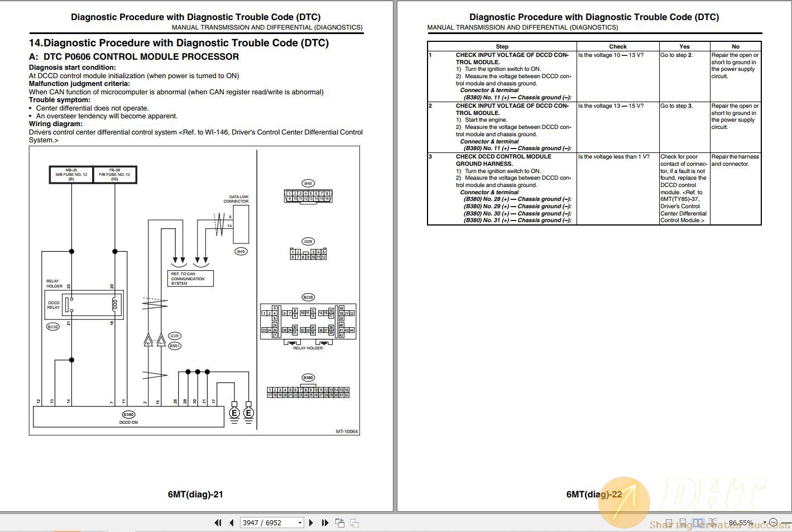Click heading 'A: DTC P0606 CONTROL MODULE PROCESSOR'
Viewport: 792px width, 532px height.
pos(134,56)
